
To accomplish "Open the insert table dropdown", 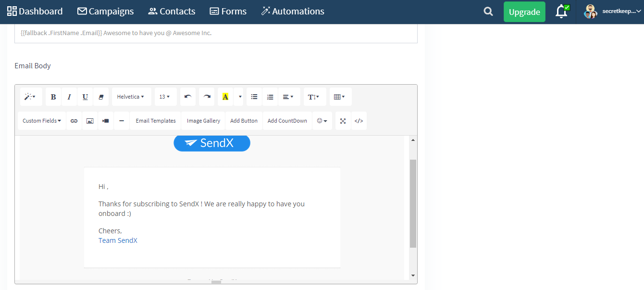I will point(340,97).
